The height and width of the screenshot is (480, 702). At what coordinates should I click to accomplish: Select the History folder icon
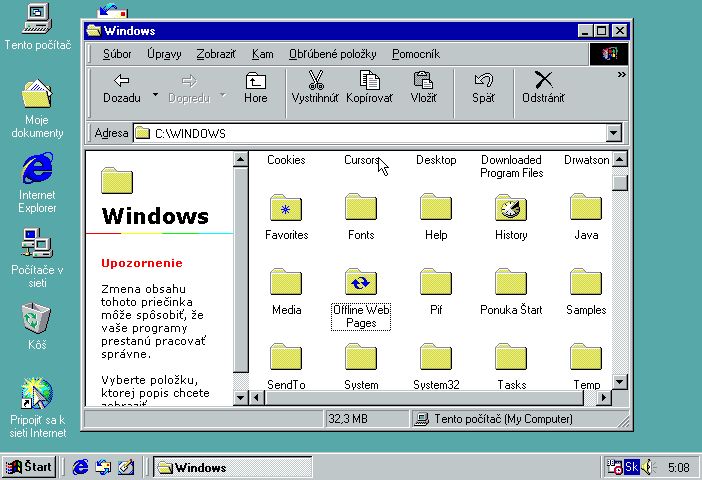point(510,208)
